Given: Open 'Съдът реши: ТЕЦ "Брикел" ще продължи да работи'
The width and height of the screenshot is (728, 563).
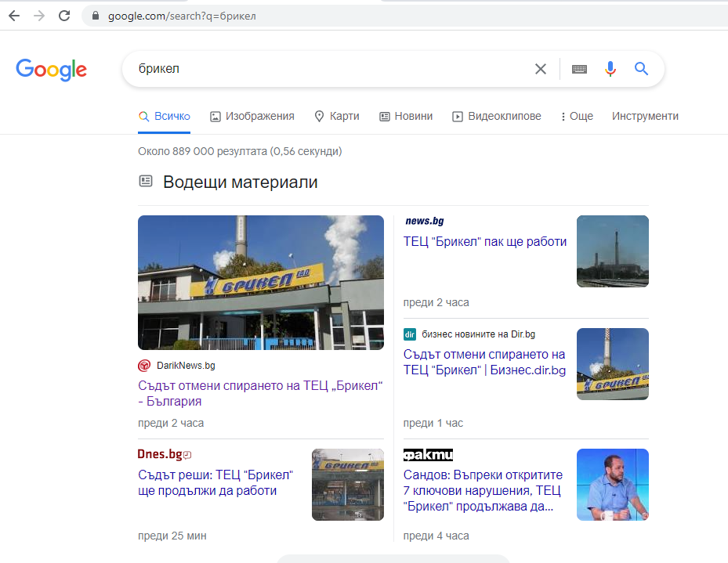Looking at the screenshot, I should (x=216, y=483).
